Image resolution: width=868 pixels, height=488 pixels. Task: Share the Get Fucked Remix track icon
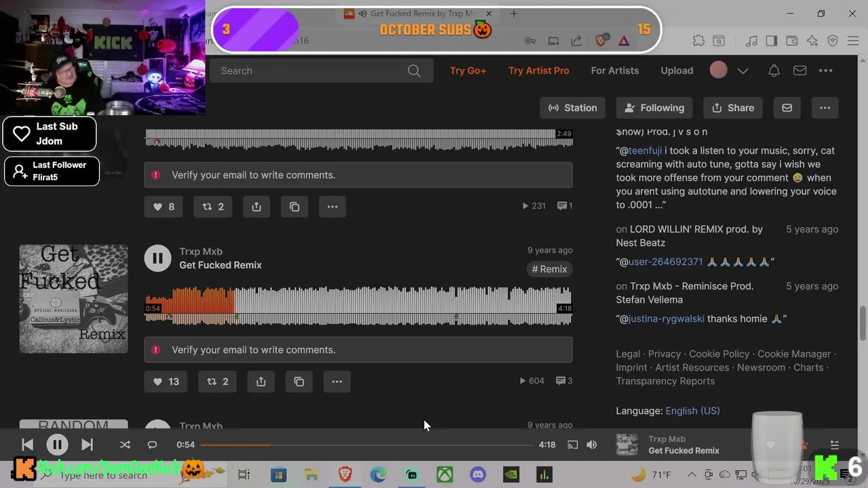[x=261, y=382]
